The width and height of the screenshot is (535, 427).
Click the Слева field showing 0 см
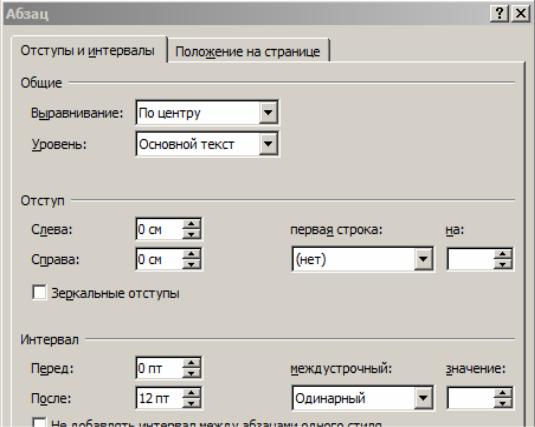(x=159, y=229)
